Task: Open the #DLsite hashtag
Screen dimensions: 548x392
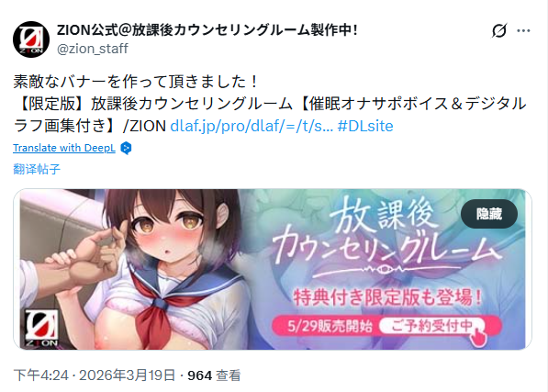Action: (365, 126)
